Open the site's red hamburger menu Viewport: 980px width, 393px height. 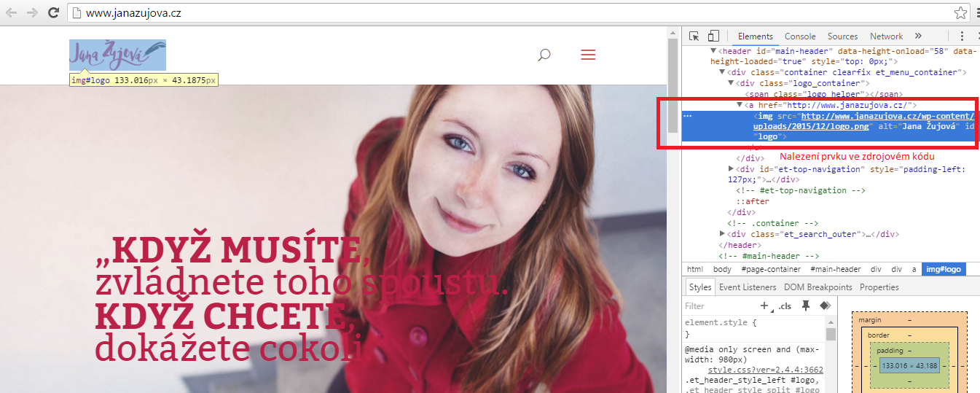588,55
